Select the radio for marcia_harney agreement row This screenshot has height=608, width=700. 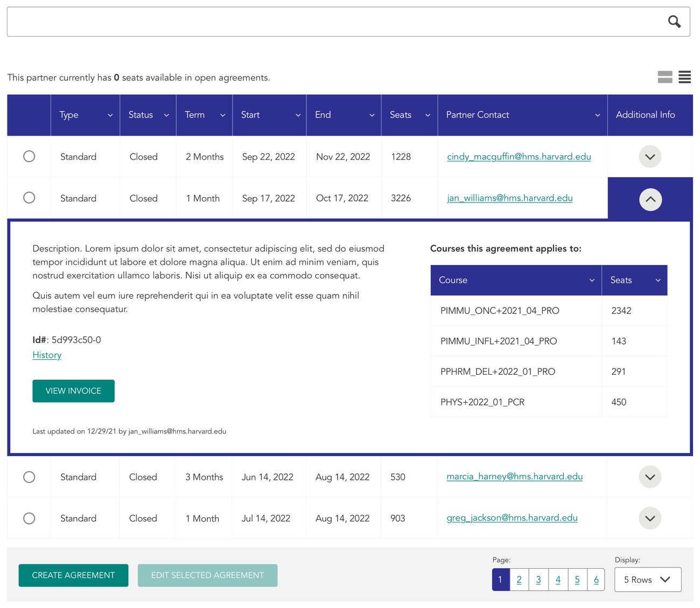tap(29, 477)
